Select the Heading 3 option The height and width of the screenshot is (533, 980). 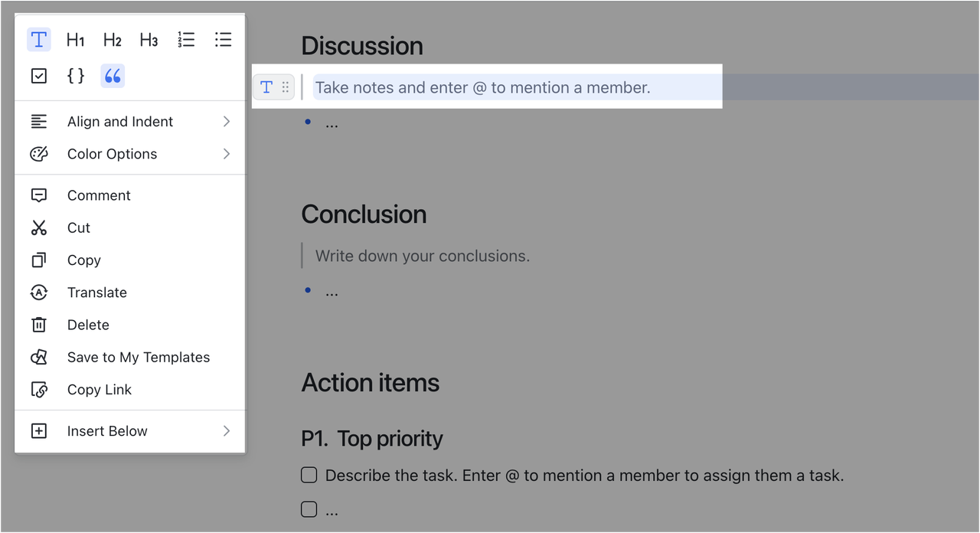click(149, 39)
